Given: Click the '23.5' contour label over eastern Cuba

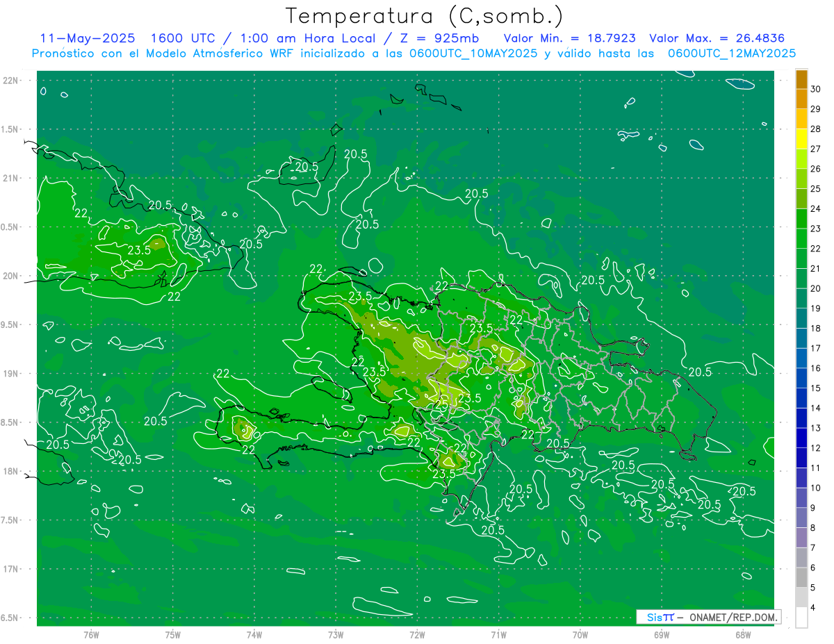Looking at the screenshot, I should (x=139, y=250).
